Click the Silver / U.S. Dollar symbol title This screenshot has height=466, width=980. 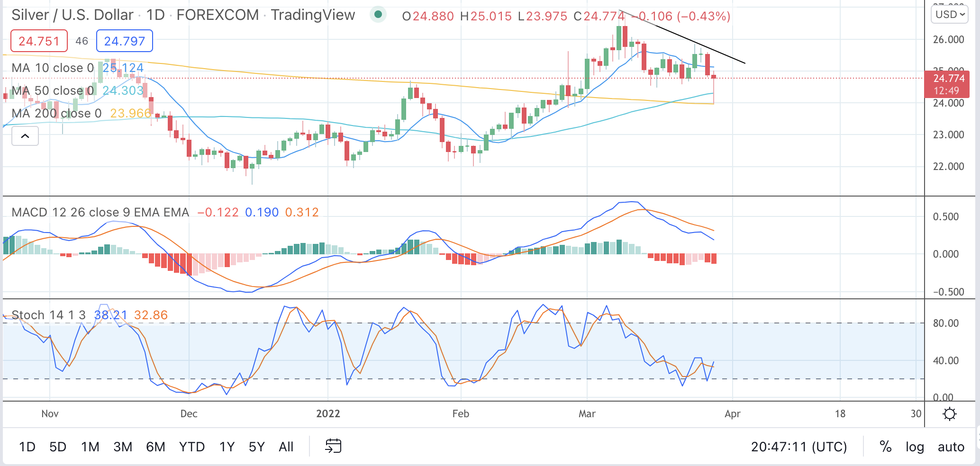(x=73, y=15)
